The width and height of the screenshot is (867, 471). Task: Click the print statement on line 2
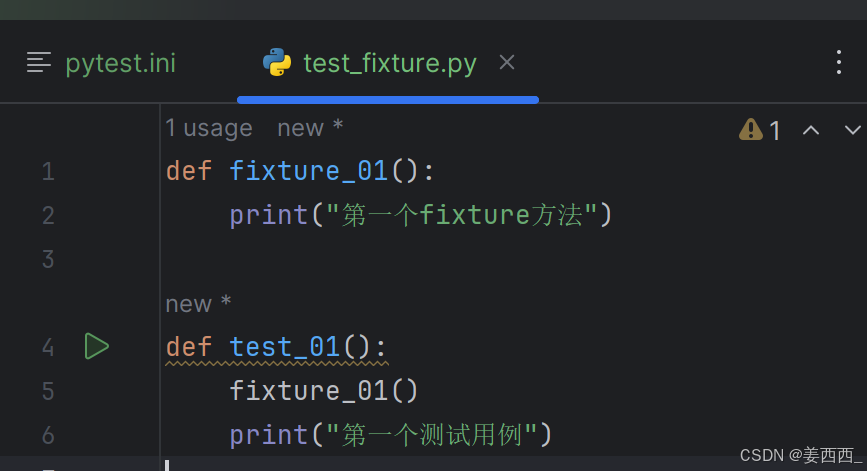tap(421, 214)
